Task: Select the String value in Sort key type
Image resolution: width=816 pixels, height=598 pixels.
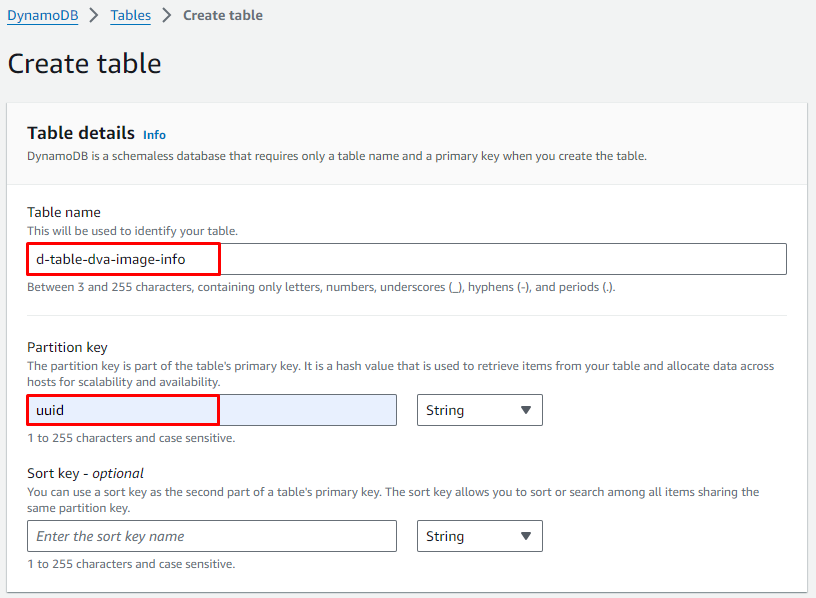Action: (446, 536)
